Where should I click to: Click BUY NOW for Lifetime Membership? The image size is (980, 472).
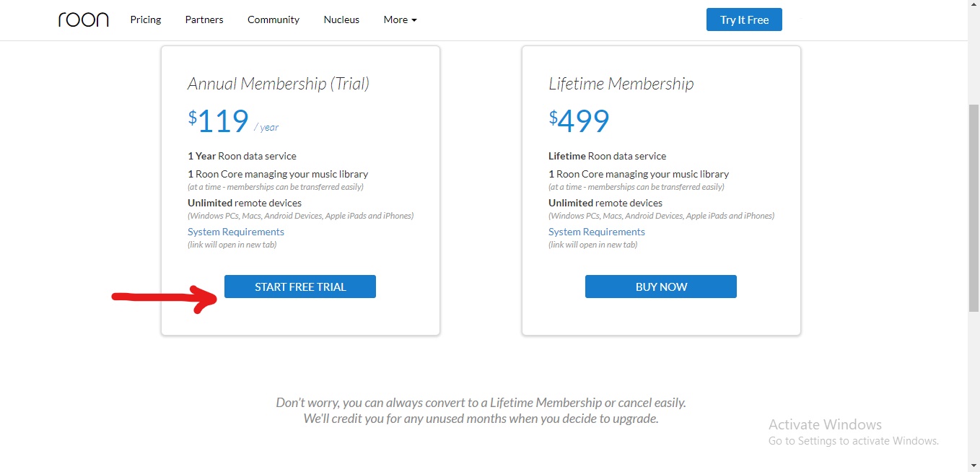point(661,287)
